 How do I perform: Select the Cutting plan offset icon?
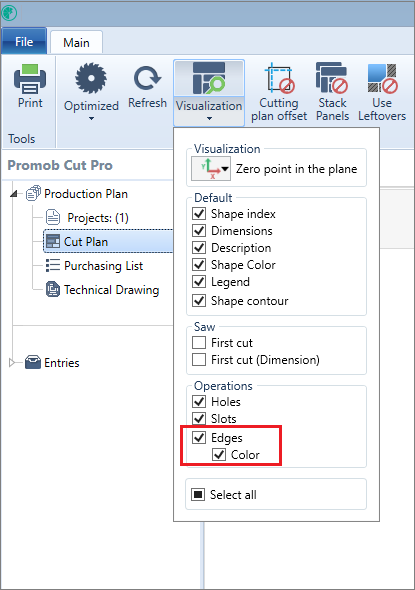pos(280,79)
